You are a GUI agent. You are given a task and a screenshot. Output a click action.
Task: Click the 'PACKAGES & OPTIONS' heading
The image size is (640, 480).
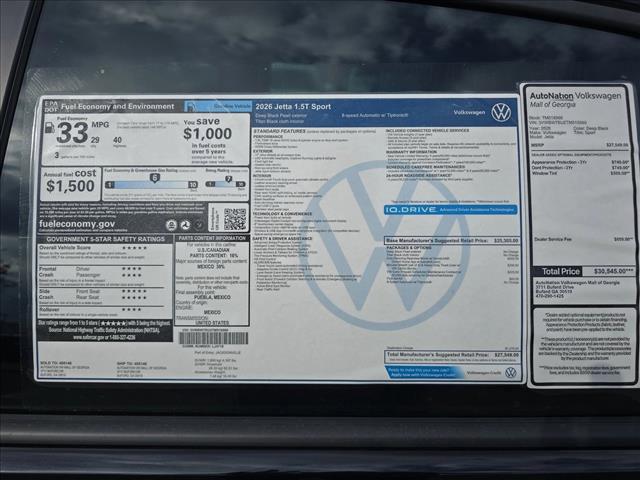click(x=408, y=247)
